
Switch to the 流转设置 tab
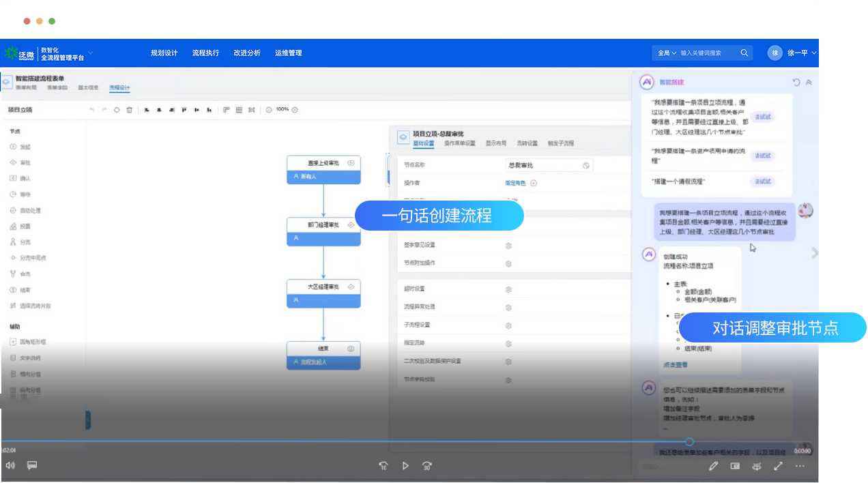[x=527, y=144]
